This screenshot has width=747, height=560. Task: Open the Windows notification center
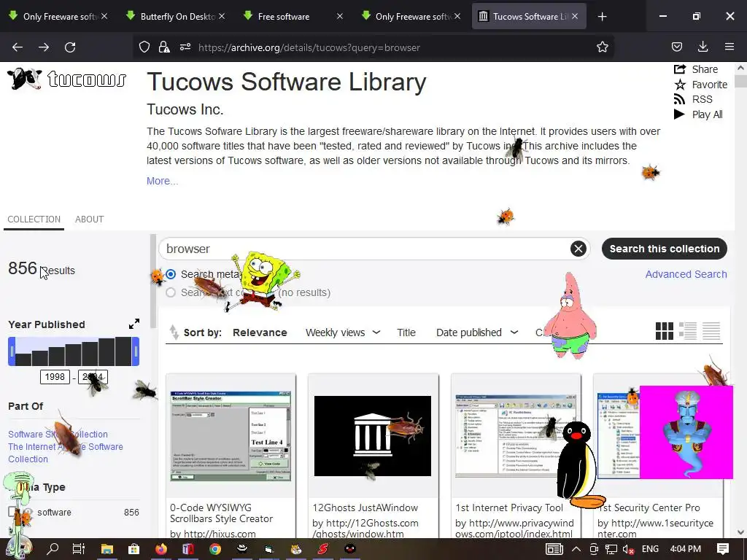[723, 549]
